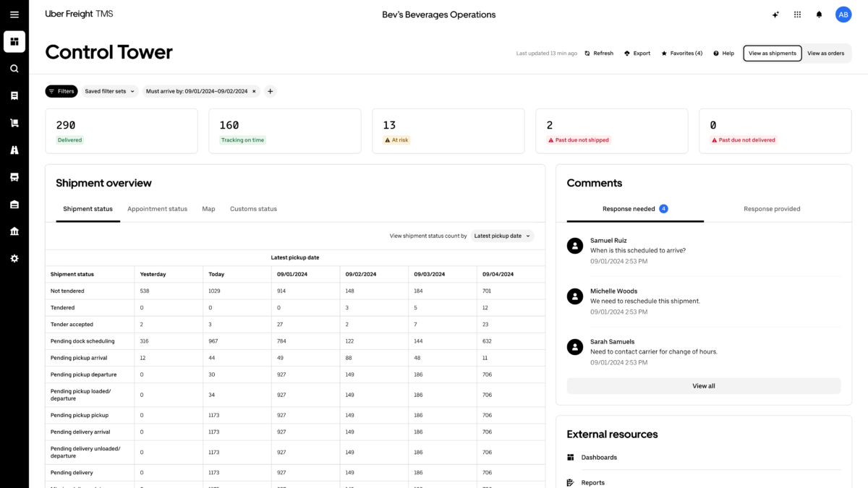This screenshot has height=488, width=868.
Task: Open the hamburger menu in the sidebar
Action: coord(14,14)
